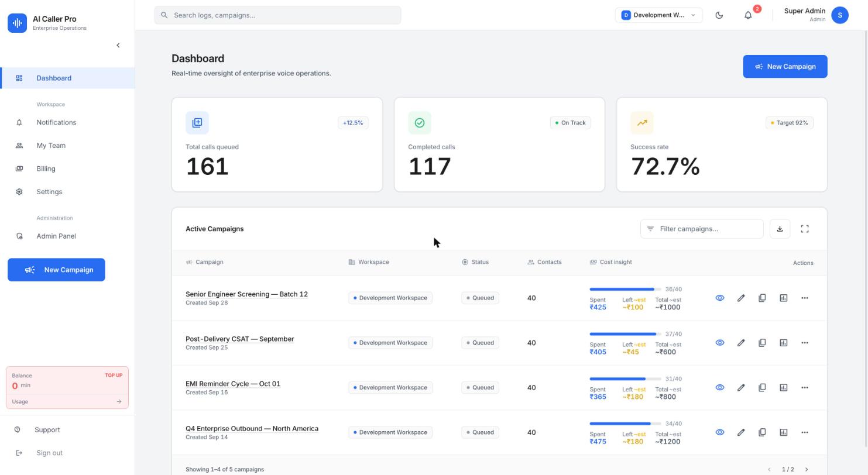Open My Team in the sidebar
The height and width of the screenshot is (475, 868).
67,146
